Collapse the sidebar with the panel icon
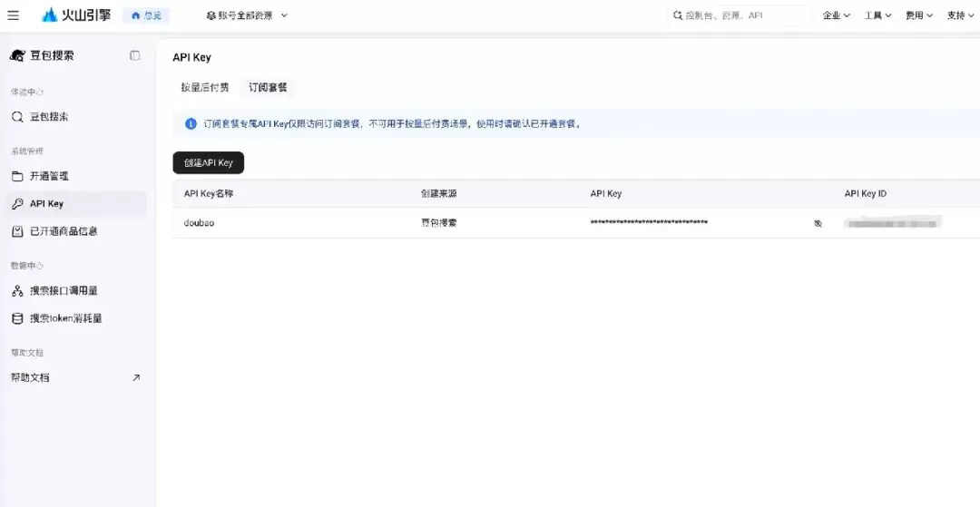Viewport: 980px width, 507px height. [x=135, y=55]
